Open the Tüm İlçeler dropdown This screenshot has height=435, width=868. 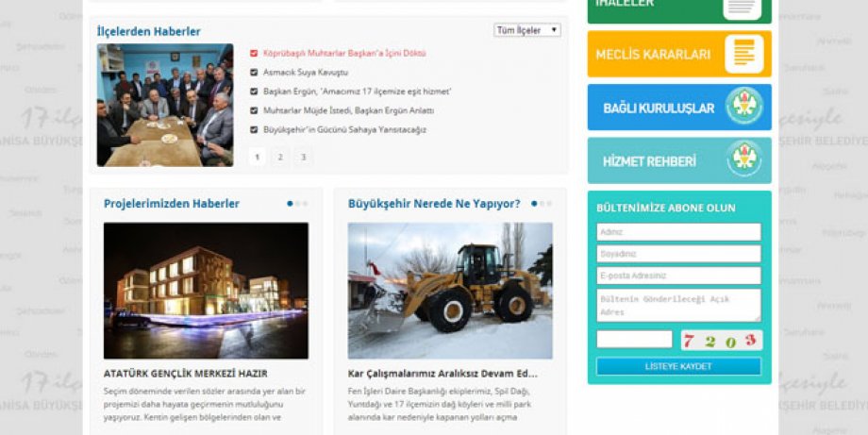[x=527, y=30]
